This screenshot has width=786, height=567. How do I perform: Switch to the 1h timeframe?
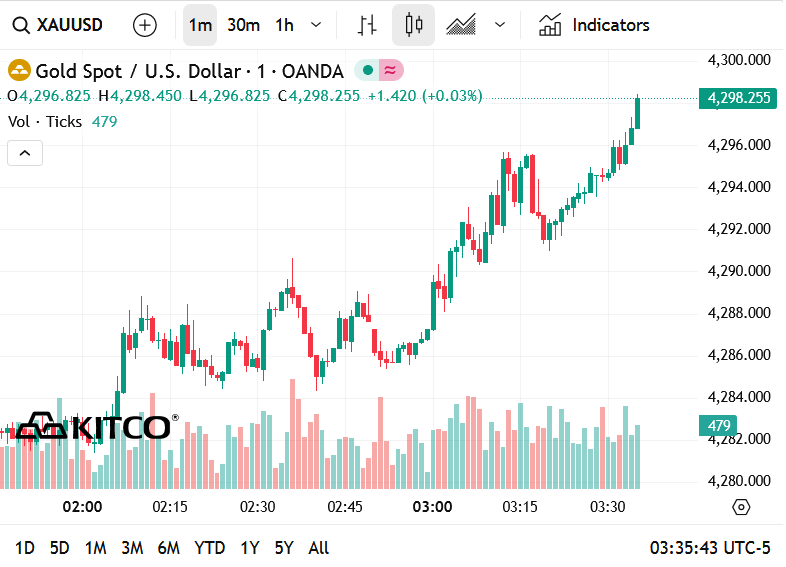[x=284, y=25]
